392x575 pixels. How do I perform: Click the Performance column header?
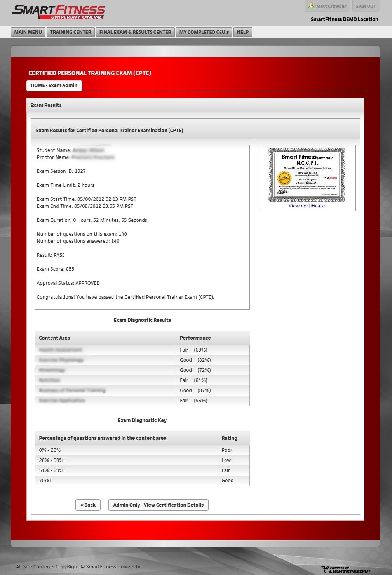tap(195, 338)
